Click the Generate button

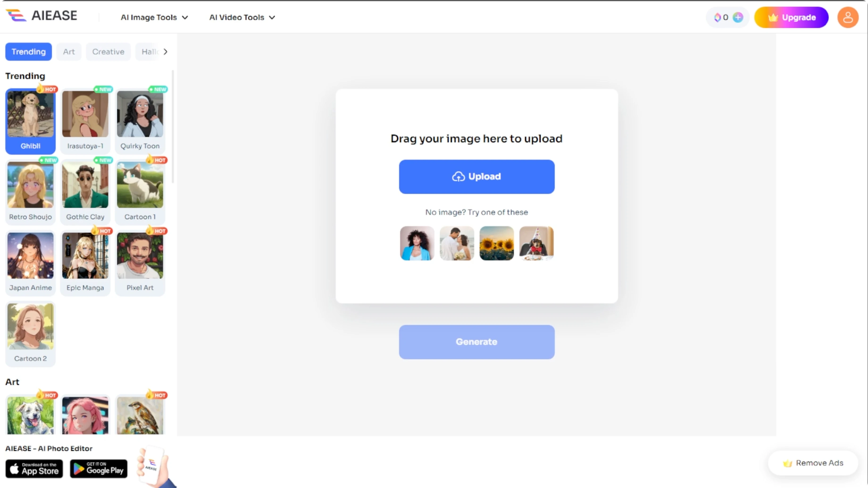coord(477,342)
